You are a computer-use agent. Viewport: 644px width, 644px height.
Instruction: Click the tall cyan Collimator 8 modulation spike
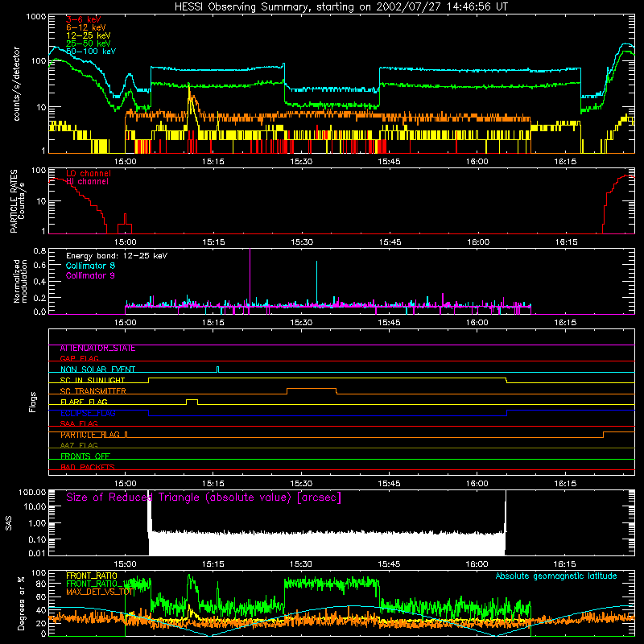pyautogui.click(x=316, y=283)
